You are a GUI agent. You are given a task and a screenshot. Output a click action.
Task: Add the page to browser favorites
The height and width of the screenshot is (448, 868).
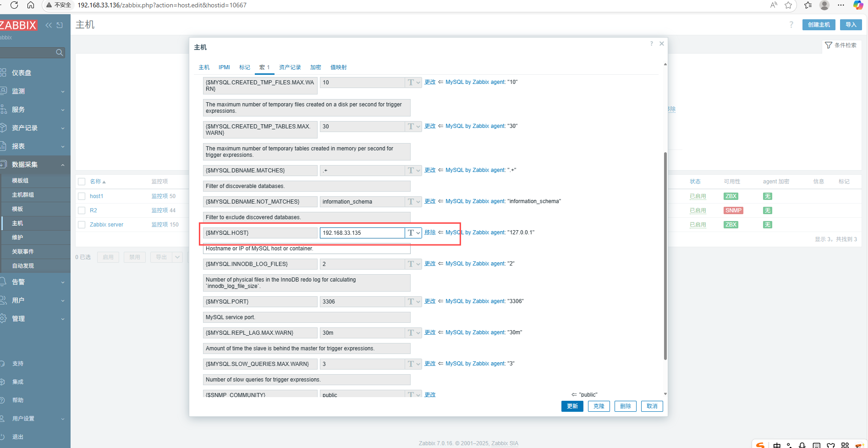click(x=788, y=5)
